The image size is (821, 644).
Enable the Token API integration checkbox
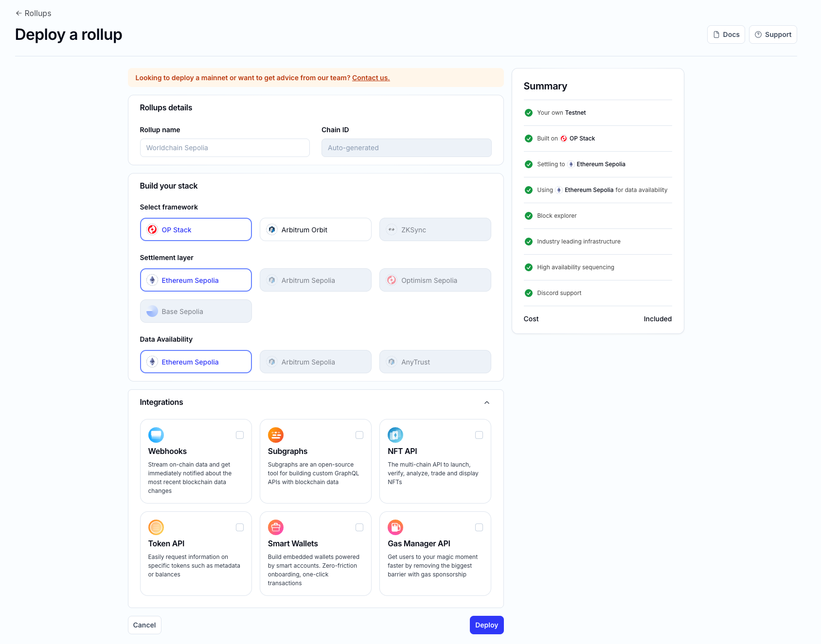click(x=240, y=527)
